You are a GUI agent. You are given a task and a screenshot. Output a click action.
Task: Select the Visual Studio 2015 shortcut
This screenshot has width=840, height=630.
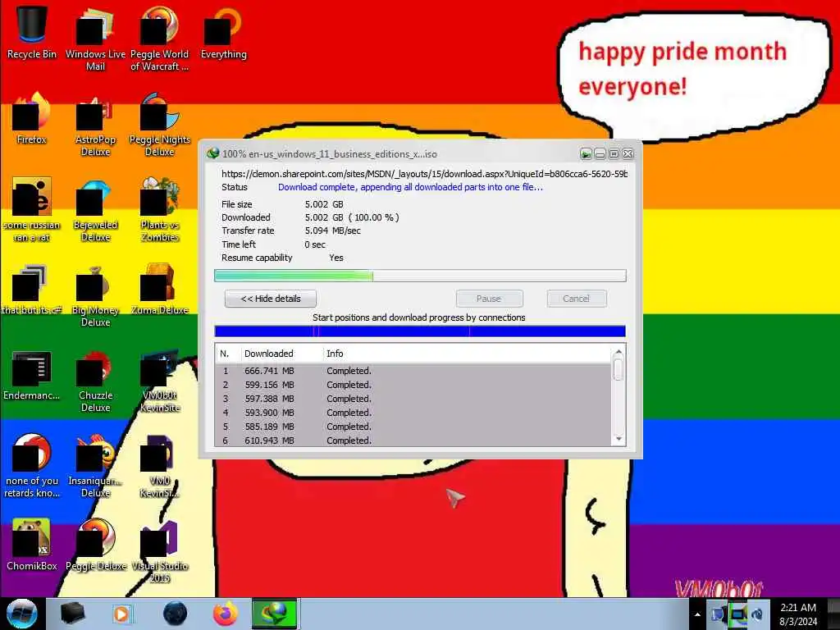point(160,550)
